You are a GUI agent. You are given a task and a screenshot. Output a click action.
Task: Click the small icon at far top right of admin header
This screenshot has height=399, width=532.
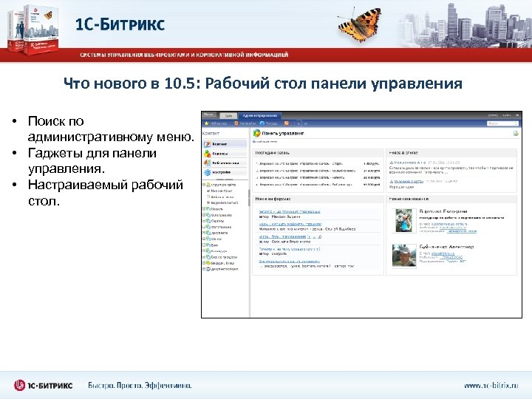click(x=517, y=115)
